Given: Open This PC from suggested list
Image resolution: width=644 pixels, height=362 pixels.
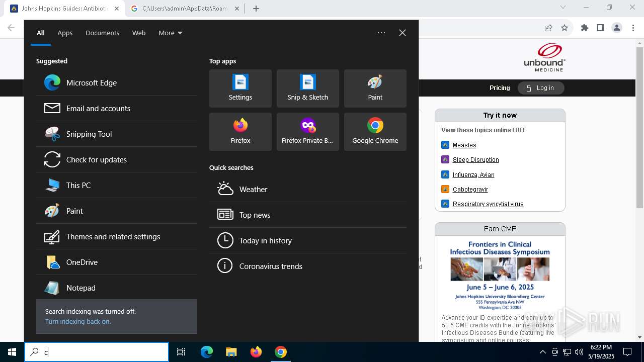Looking at the screenshot, I should (x=116, y=185).
